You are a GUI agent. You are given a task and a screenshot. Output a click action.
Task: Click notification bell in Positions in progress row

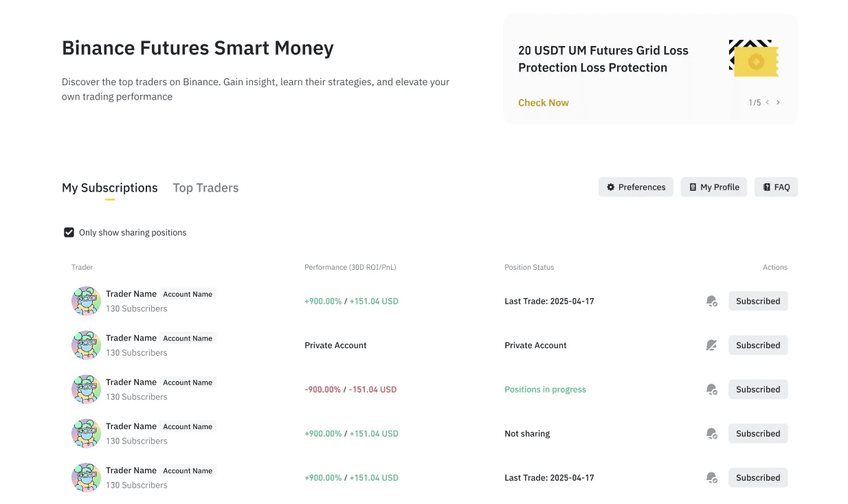[x=711, y=389]
